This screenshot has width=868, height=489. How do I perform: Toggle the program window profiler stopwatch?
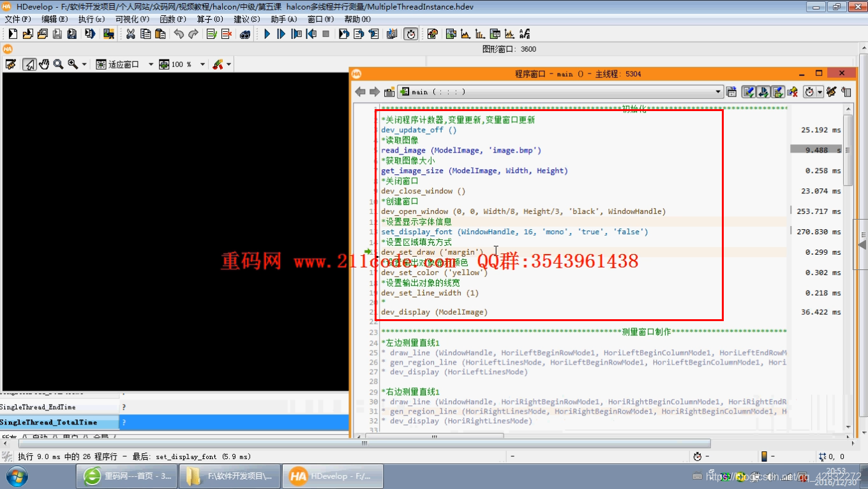tap(809, 92)
